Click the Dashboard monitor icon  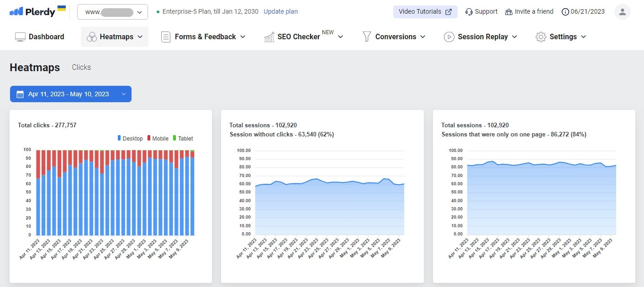pos(20,37)
